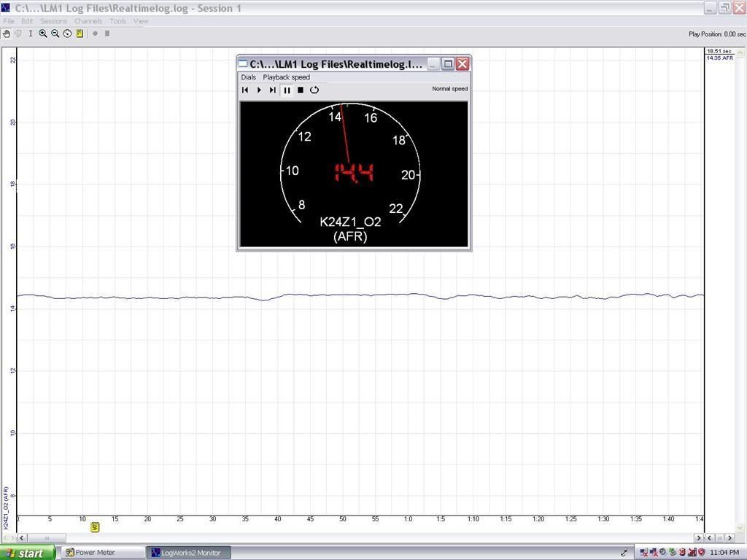Open the gauge dial toolbar icon

pos(67,34)
